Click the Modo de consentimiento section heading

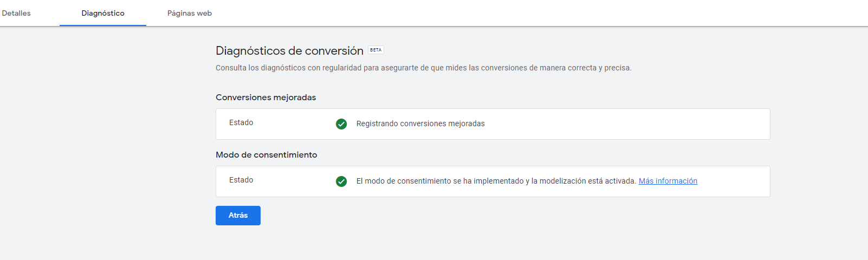[x=266, y=155]
